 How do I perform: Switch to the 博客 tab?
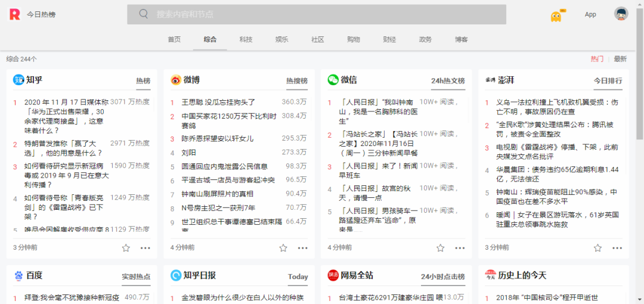pyautogui.click(x=461, y=39)
